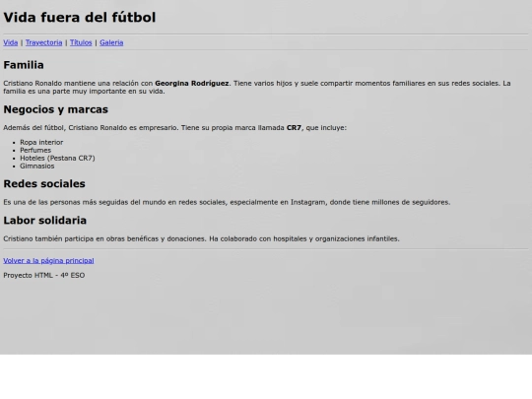Image resolution: width=532 pixels, height=399 pixels.
Task: Click the 'Redes sociales' heading
Action: pyautogui.click(x=44, y=183)
